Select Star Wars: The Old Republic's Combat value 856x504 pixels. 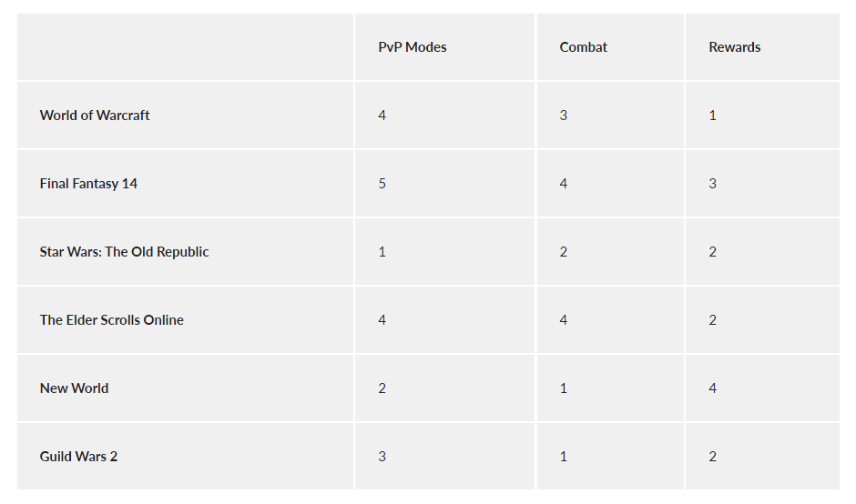pos(564,252)
